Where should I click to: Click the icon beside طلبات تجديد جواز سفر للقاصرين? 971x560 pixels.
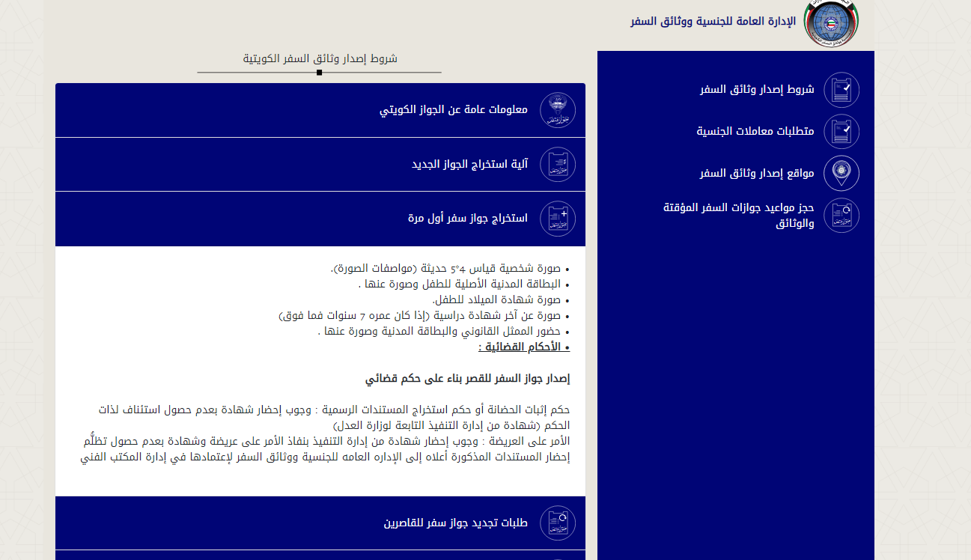pos(557,523)
